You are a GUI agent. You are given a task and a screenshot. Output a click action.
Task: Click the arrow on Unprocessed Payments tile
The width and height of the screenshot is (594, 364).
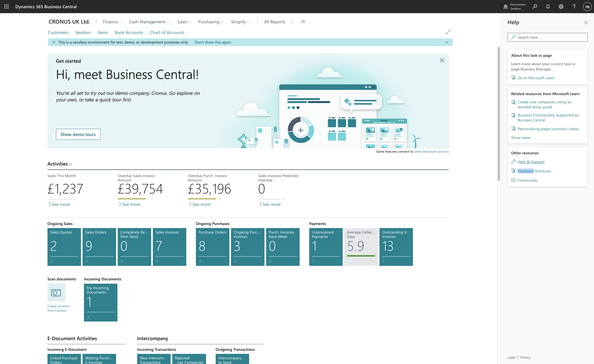tap(313, 261)
